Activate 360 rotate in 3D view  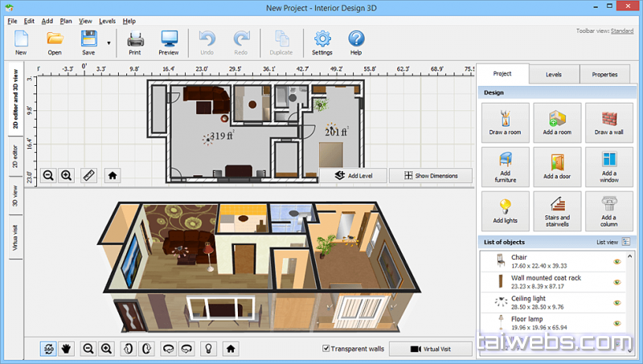(49, 349)
